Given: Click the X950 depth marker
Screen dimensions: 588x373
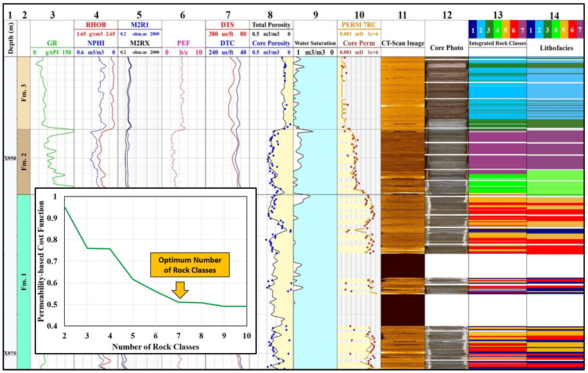Looking at the screenshot, I should point(9,157).
